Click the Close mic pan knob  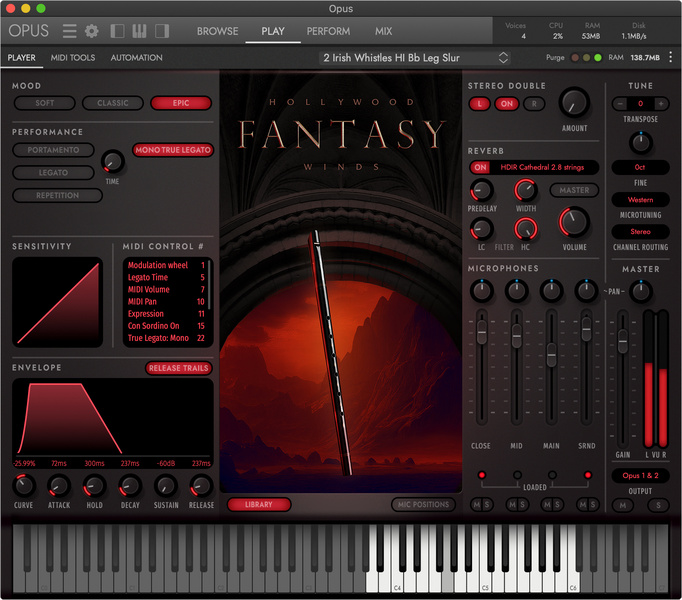(481, 291)
